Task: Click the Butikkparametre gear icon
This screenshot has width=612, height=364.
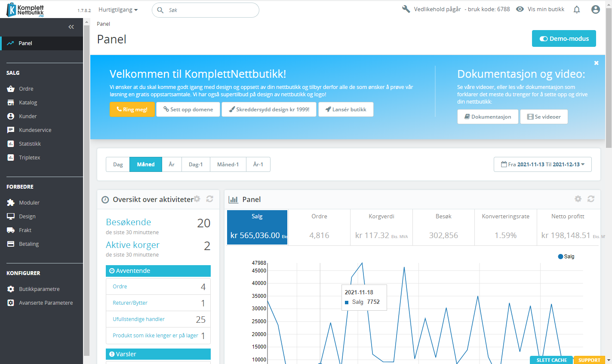Action: [x=11, y=289]
